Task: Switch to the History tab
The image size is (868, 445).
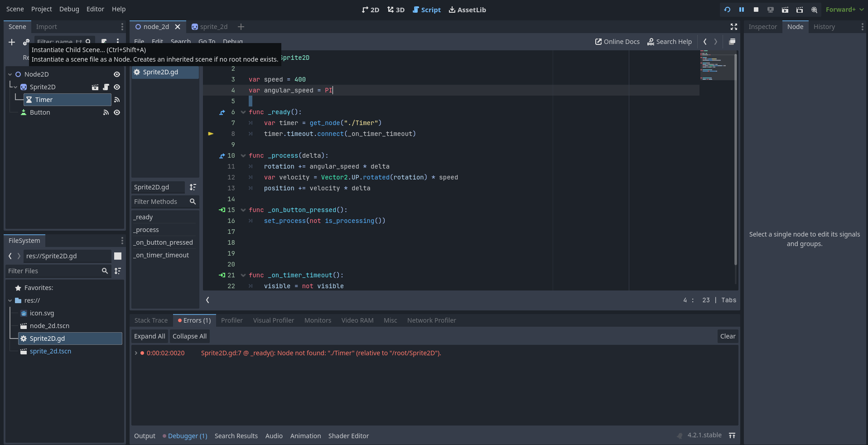Action: click(824, 27)
